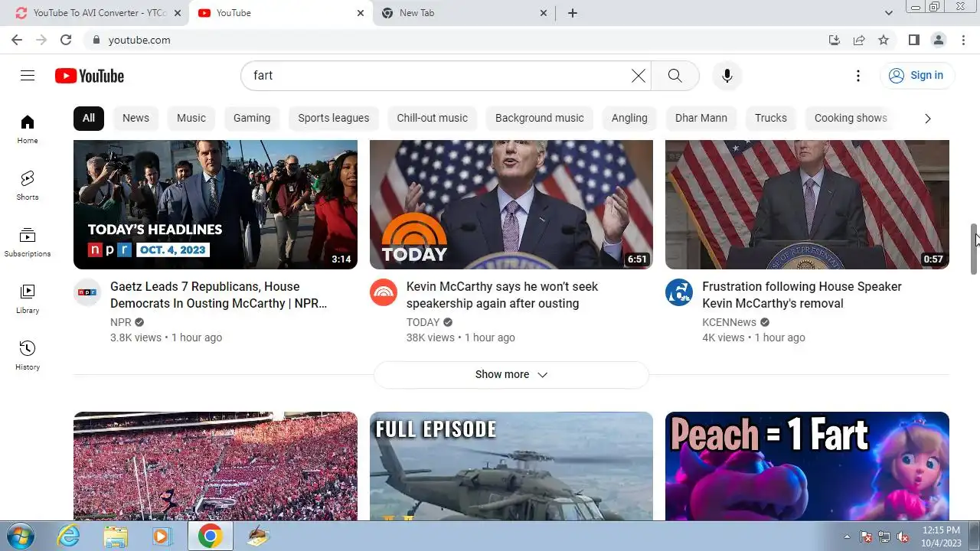Click the YouTube logo
Image resolution: width=980 pixels, height=551 pixels.
coord(90,76)
